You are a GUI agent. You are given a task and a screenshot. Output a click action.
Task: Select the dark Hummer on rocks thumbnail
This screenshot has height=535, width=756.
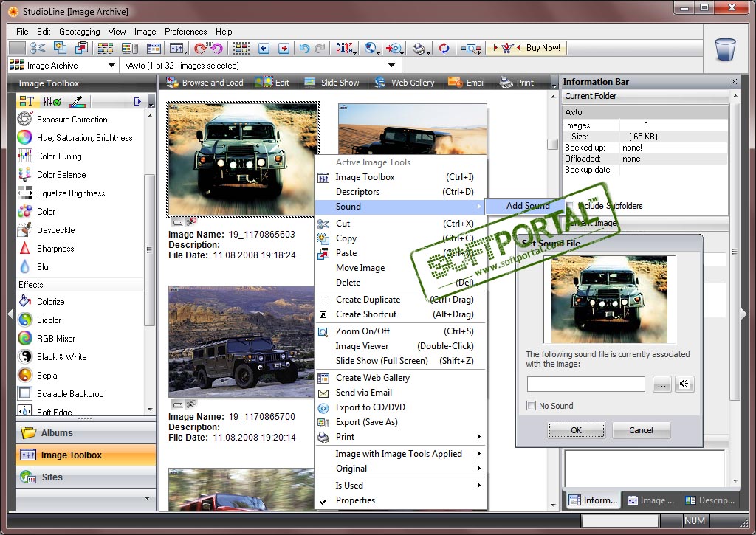(x=241, y=341)
